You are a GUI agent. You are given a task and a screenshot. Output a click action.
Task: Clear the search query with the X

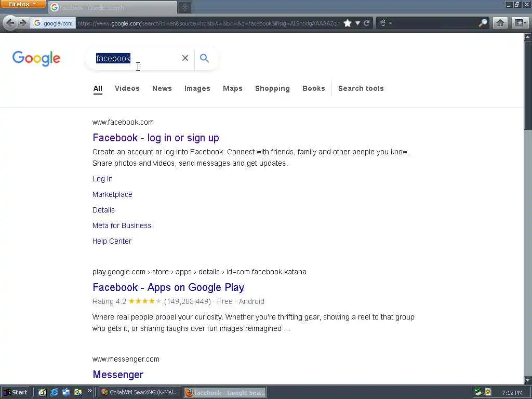click(x=185, y=58)
